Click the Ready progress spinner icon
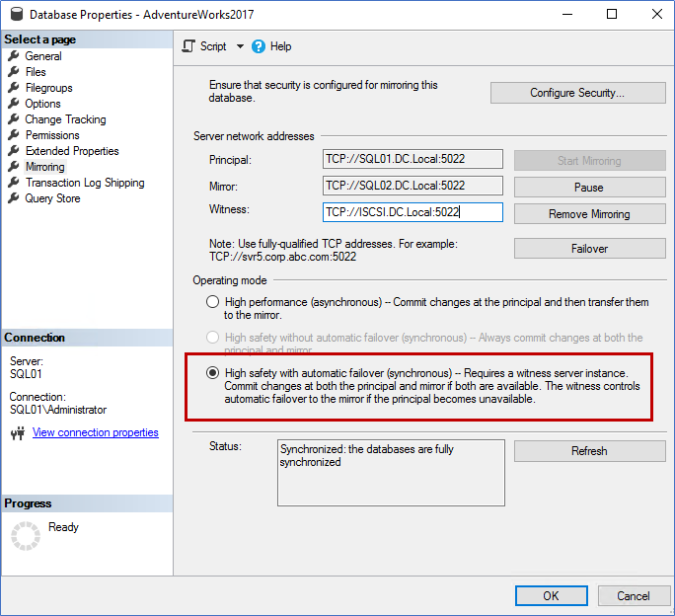Viewport: 675px width, 616px height. pyautogui.click(x=26, y=536)
